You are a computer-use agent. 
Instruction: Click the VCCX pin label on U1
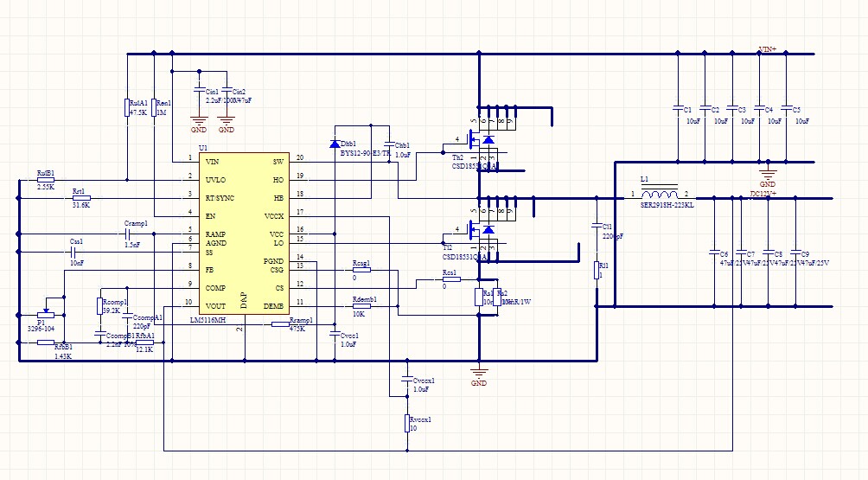pos(274,216)
